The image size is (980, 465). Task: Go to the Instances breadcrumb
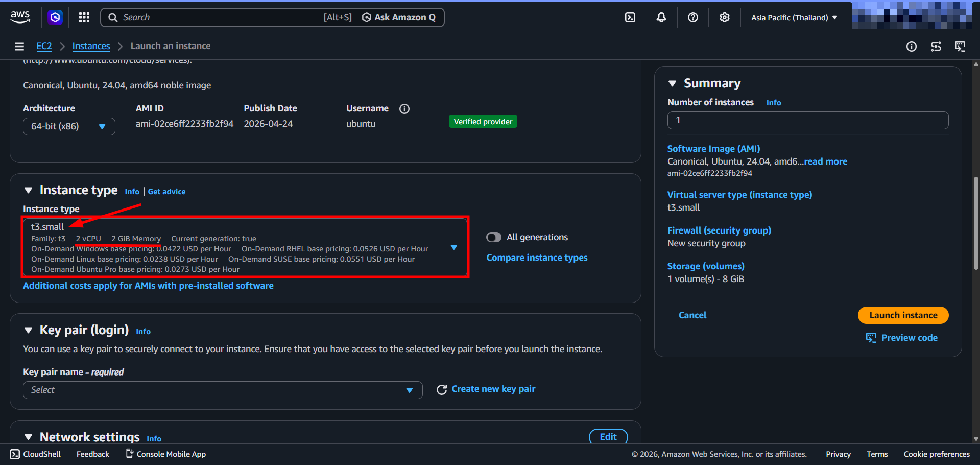[x=91, y=46]
